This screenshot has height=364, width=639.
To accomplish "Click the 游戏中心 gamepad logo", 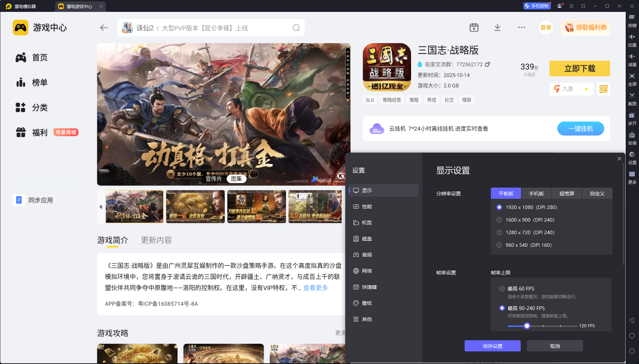I will pyautogui.click(x=21, y=28).
